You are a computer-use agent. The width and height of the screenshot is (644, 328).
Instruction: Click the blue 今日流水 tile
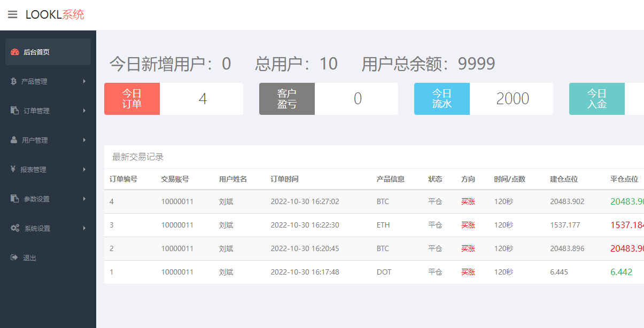441,99
